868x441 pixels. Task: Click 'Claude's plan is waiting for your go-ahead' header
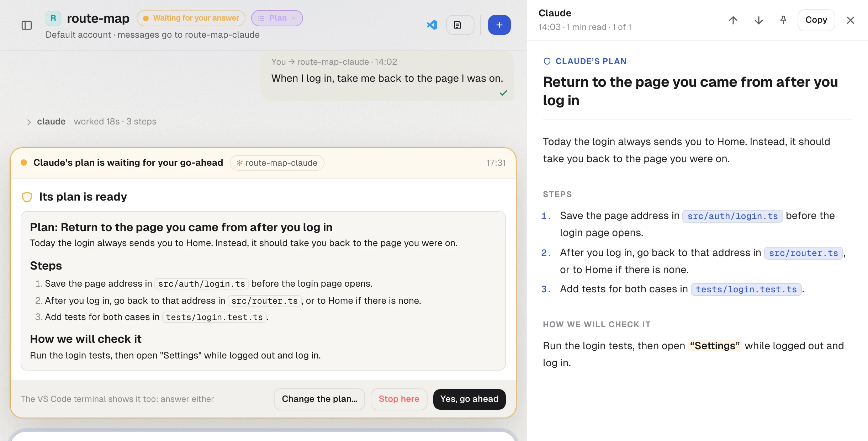128,163
